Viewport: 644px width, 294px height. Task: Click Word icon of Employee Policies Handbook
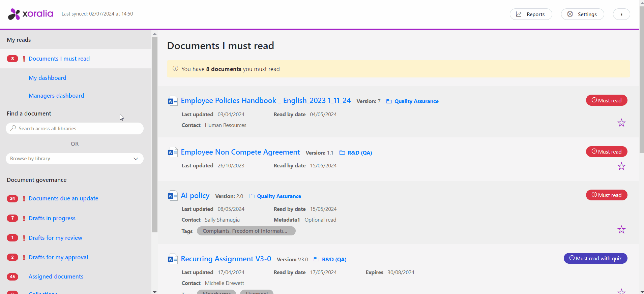click(x=173, y=101)
